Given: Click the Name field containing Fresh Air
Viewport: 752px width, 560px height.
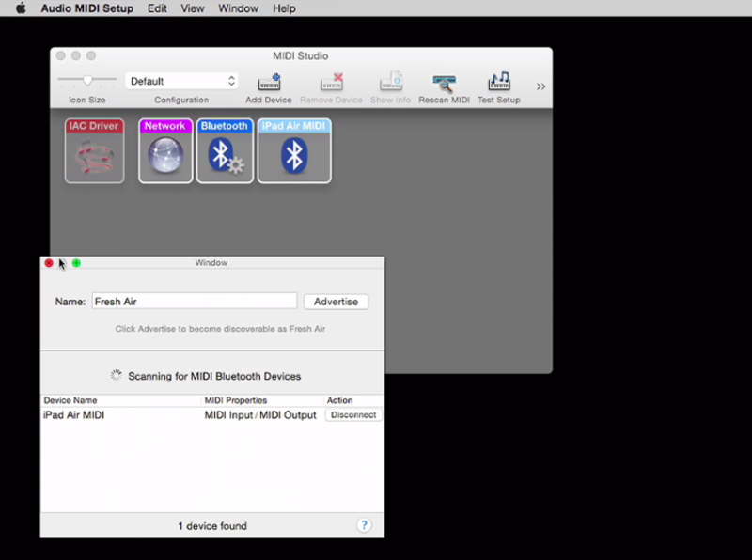Looking at the screenshot, I should pyautogui.click(x=195, y=301).
